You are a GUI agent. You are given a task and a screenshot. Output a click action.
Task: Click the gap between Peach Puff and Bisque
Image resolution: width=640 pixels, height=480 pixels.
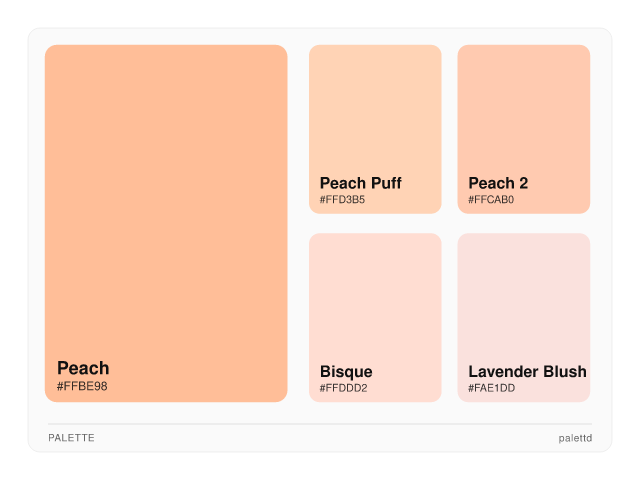(x=375, y=224)
